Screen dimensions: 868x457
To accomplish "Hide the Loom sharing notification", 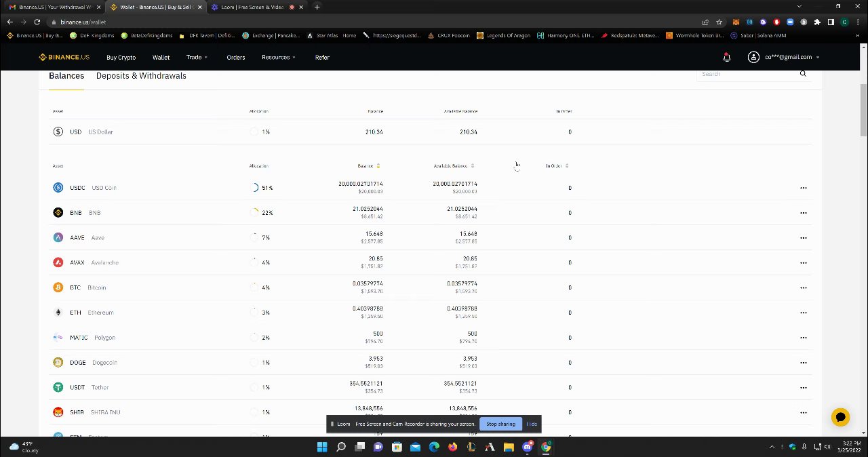I will point(532,424).
